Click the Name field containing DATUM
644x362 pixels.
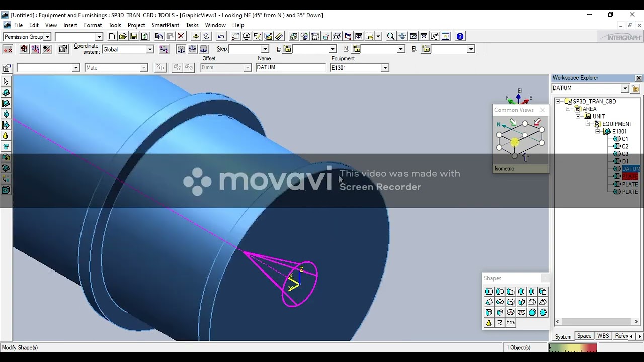coord(291,68)
